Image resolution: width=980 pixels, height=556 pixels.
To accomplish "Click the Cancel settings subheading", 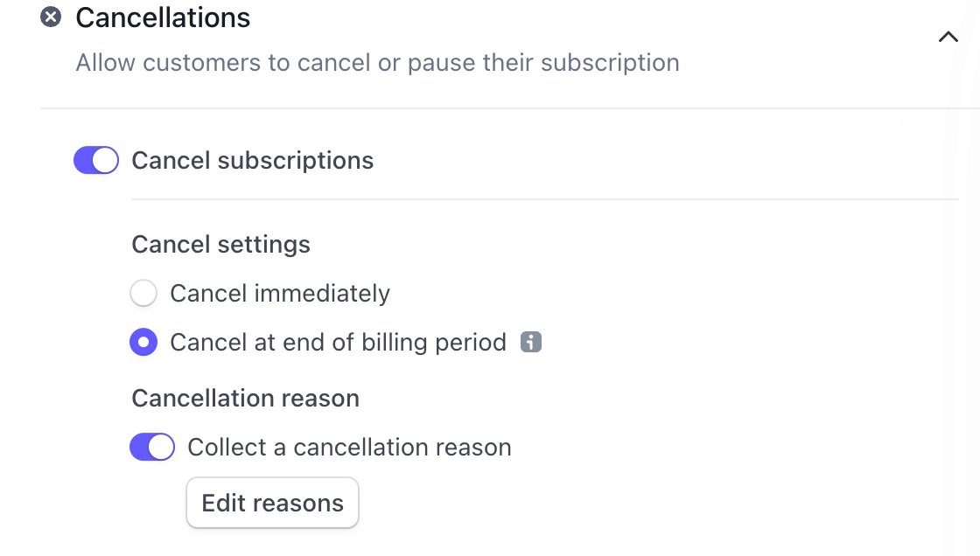I will click(220, 244).
